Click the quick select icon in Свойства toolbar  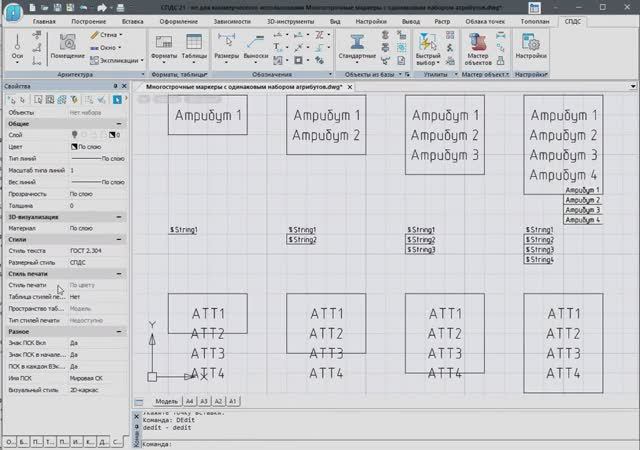click(x=74, y=99)
